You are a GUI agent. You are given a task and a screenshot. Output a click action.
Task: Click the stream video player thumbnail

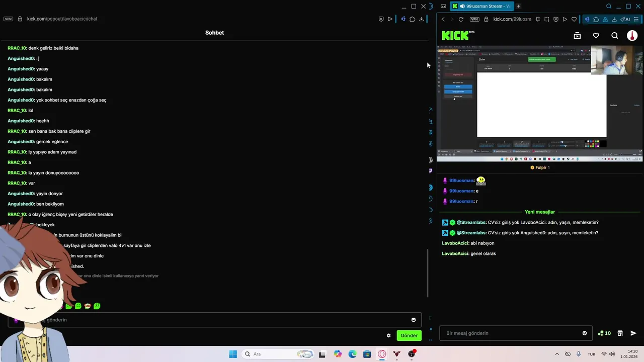point(540,104)
